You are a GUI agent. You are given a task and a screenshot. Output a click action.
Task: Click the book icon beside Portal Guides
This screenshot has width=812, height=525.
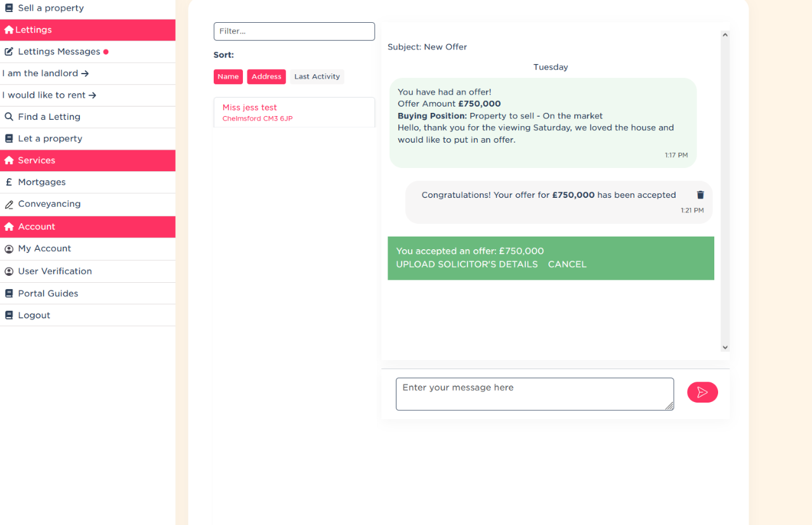[x=9, y=294]
